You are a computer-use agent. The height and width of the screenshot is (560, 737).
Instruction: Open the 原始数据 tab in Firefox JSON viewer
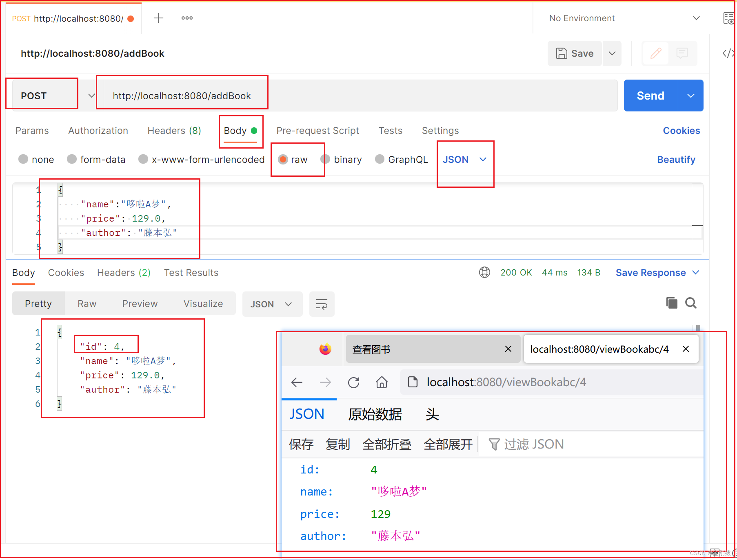pos(375,414)
